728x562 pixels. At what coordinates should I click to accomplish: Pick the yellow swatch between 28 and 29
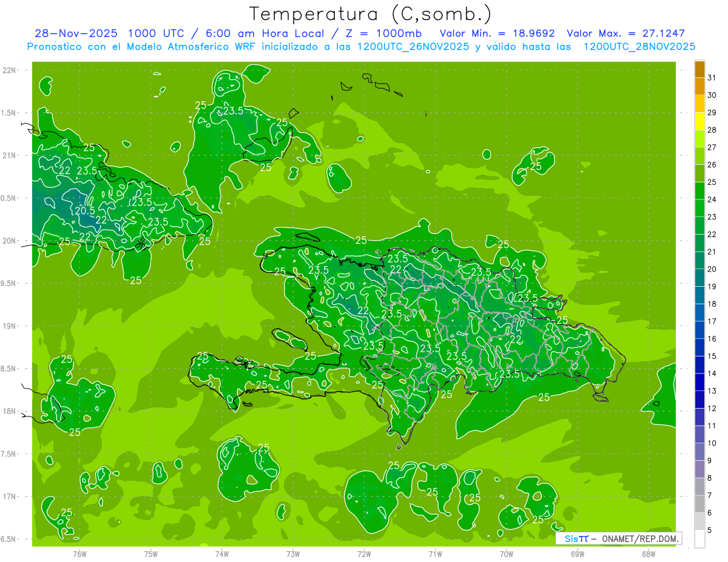(x=699, y=121)
